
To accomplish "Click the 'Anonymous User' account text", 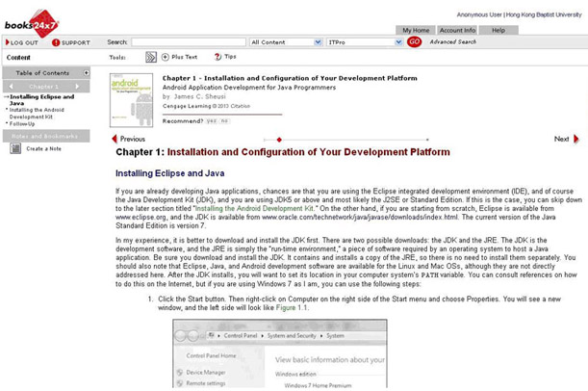I will click(479, 14).
